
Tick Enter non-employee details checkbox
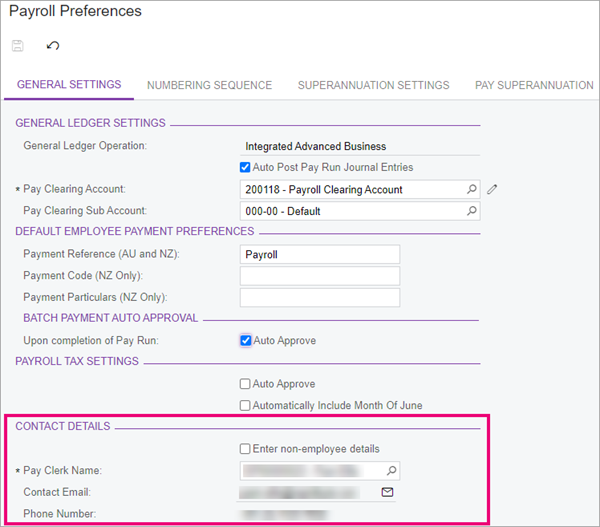(245, 449)
